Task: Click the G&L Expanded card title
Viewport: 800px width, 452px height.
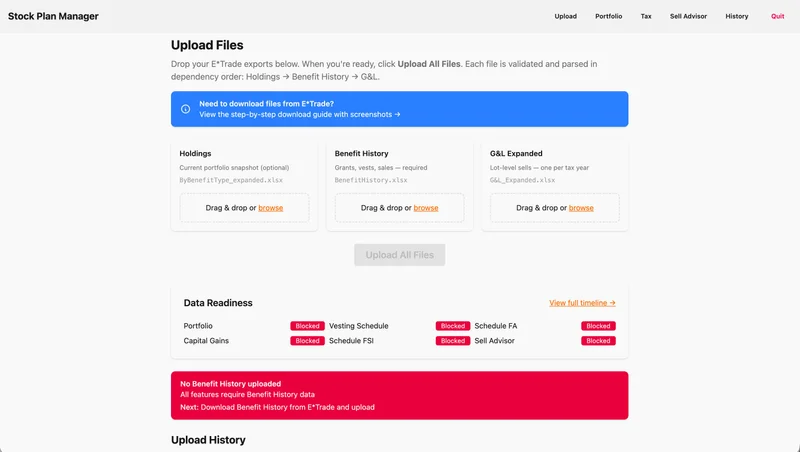Action: click(x=516, y=154)
